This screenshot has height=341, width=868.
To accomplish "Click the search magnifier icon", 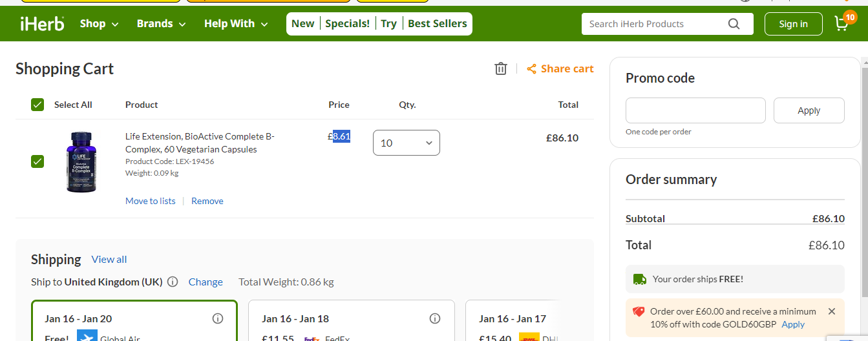I will (734, 24).
